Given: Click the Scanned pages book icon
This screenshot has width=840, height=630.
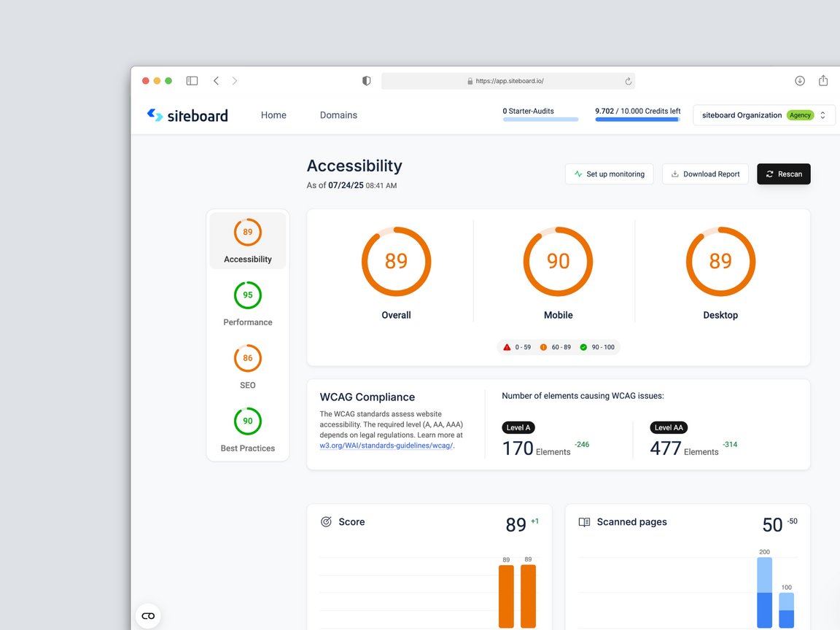Looking at the screenshot, I should coord(584,522).
